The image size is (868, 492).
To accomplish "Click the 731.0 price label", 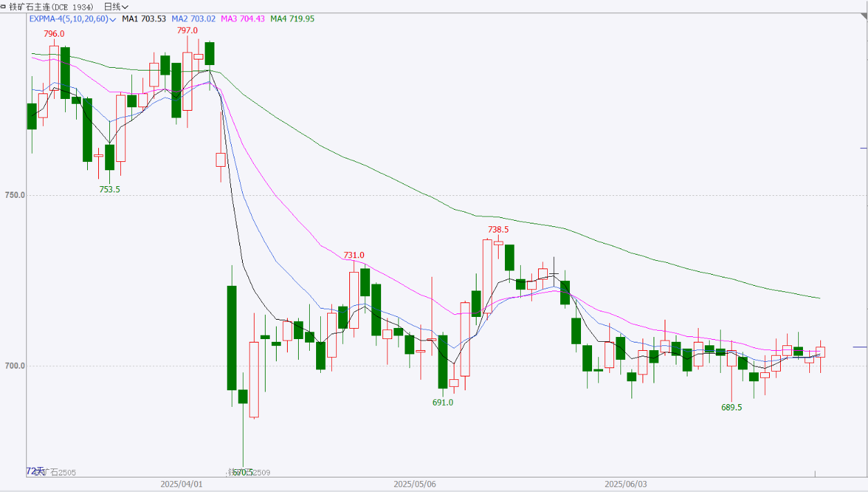I will tap(353, 255).
